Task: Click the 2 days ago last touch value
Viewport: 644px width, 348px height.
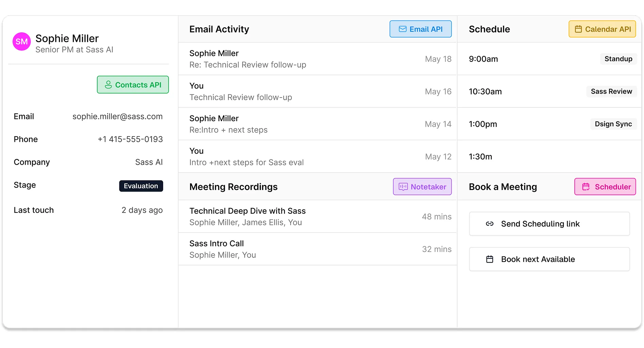Action: [142, 210]
